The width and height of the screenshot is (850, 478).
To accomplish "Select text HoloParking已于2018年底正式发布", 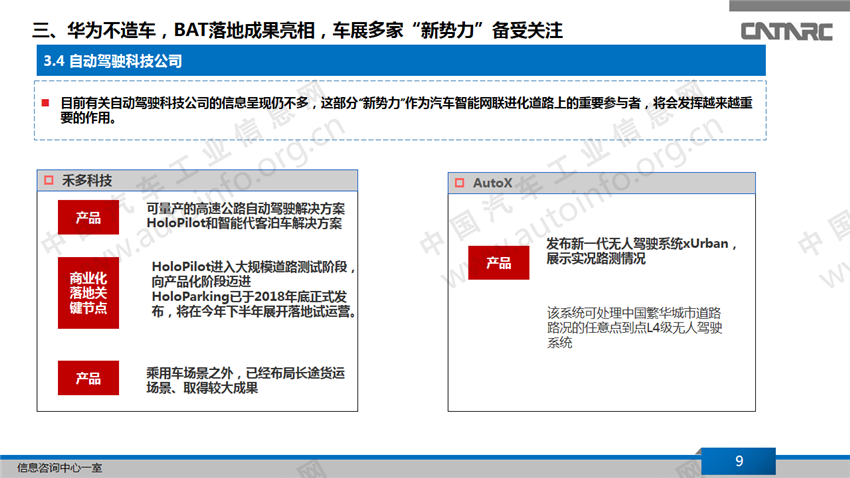I will (x=249, y=304).
